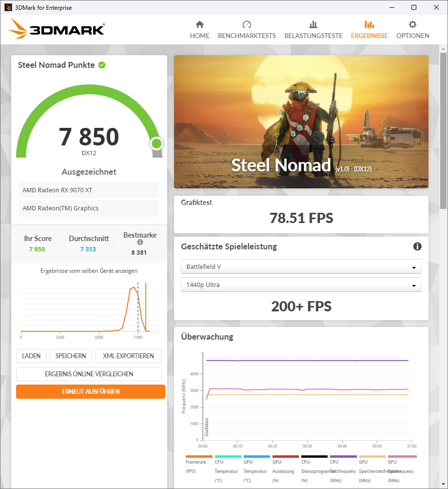Open the Belastungsteste tab
This screenshot has height=489, width=448.
click(x=313, y=30)
